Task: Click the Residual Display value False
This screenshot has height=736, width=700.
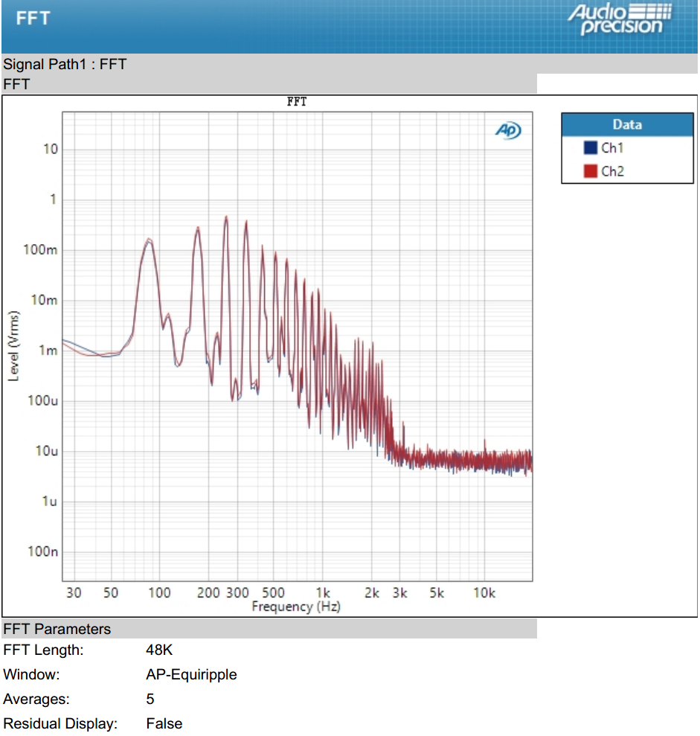Action: click(x=164, y=723)
